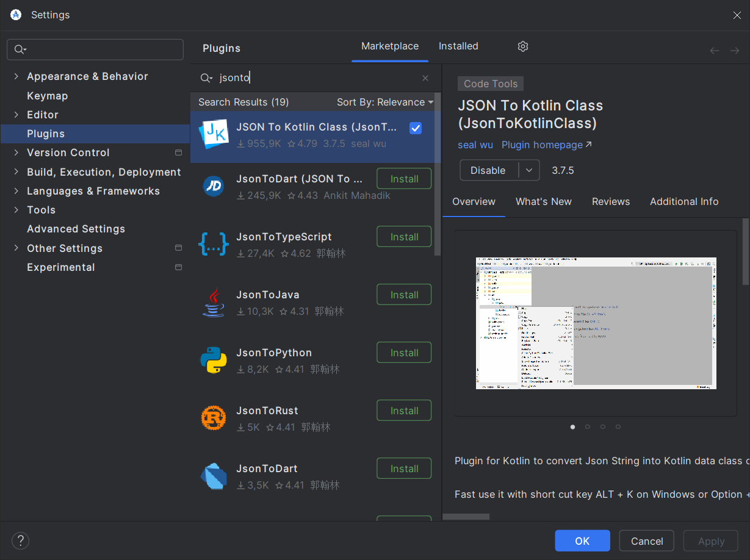Show fourth screenshot via carousel dot

pos(618,427)
